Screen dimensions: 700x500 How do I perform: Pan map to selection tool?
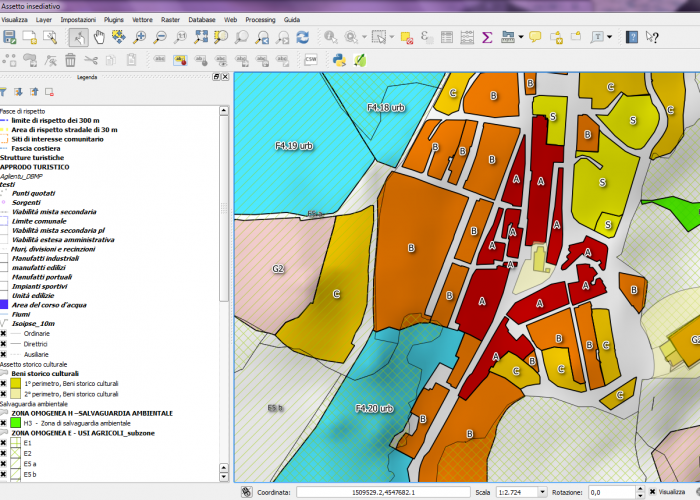119,37
